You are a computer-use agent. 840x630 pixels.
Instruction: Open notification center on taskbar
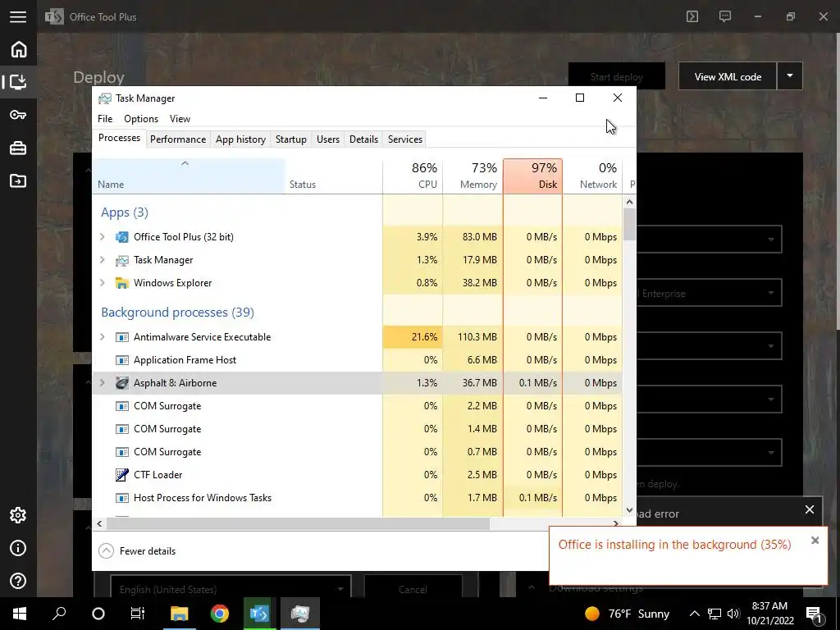[x=814, y=614]
